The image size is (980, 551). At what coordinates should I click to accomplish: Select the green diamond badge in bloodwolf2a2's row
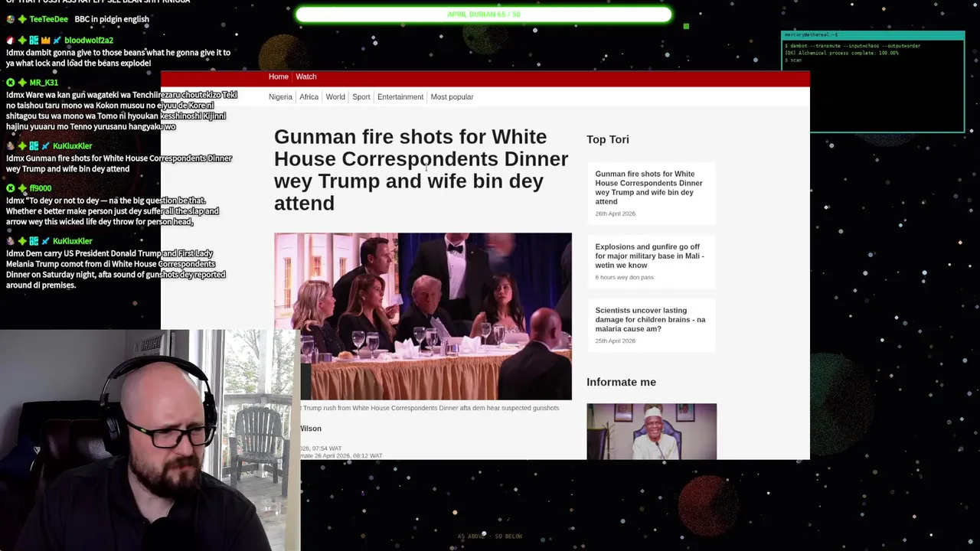(x=22, y=41)
